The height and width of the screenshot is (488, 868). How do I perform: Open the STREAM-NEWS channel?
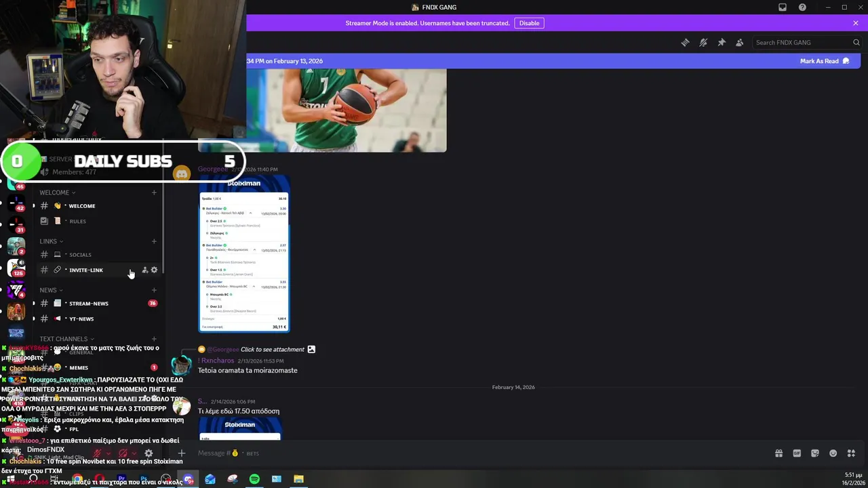pyautogui.click(x=98, y=304)
